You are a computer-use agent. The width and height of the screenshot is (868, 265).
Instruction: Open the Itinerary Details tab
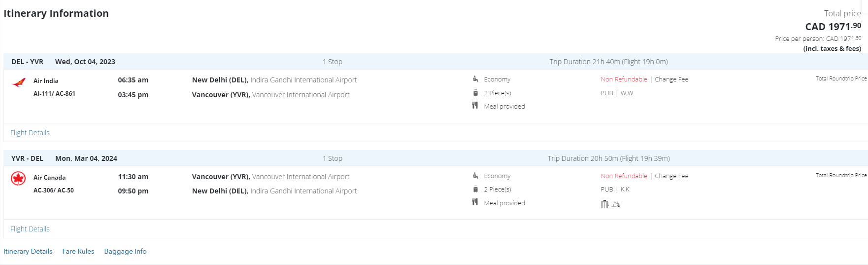(x=28, y=251)
